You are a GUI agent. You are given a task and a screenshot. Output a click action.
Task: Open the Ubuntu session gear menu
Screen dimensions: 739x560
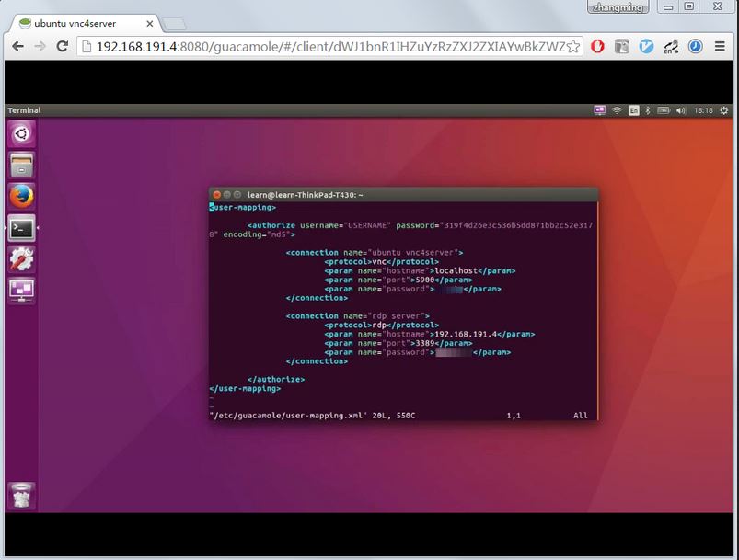point(724,110)
